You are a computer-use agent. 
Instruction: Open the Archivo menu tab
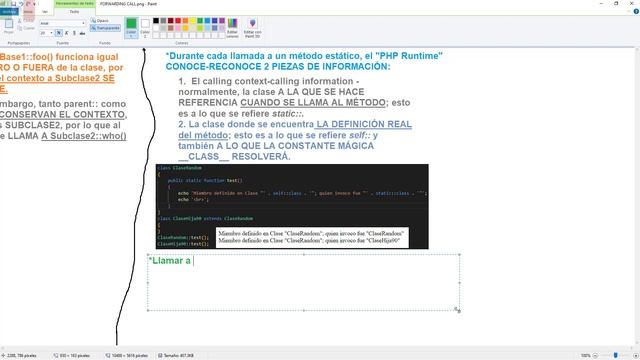tap(9, 11)
